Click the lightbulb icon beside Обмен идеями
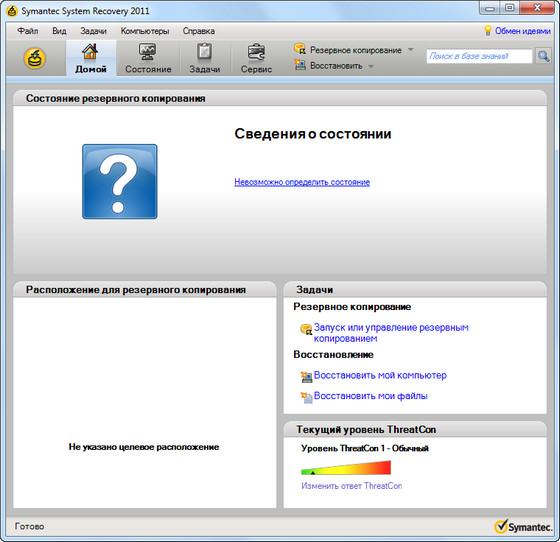The height and width of the screenshot is (542, 560). (x=488, y=30)
